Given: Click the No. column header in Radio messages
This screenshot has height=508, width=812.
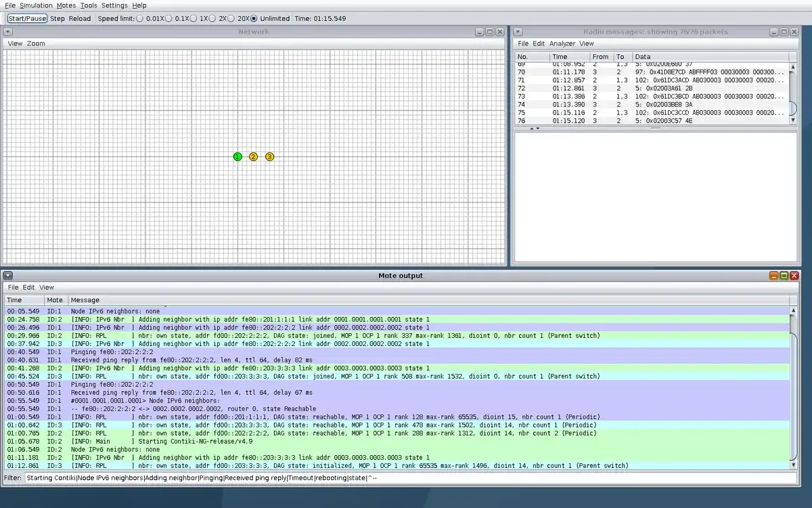Looking at the screenshot, I should click(532, 57).
